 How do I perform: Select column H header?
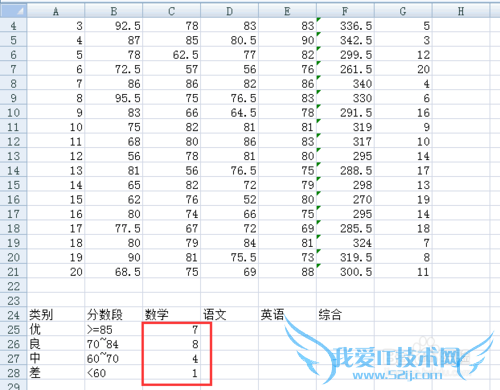coord(461,11)
